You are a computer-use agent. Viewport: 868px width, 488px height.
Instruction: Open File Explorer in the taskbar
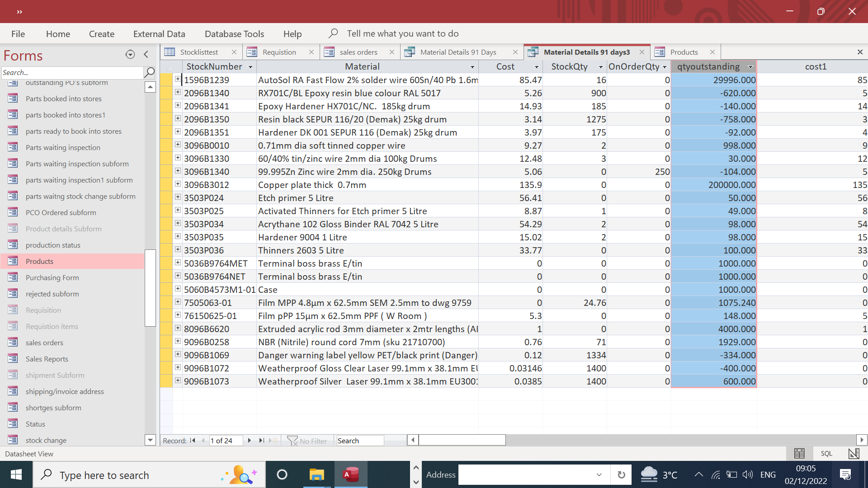pos(316,475)
